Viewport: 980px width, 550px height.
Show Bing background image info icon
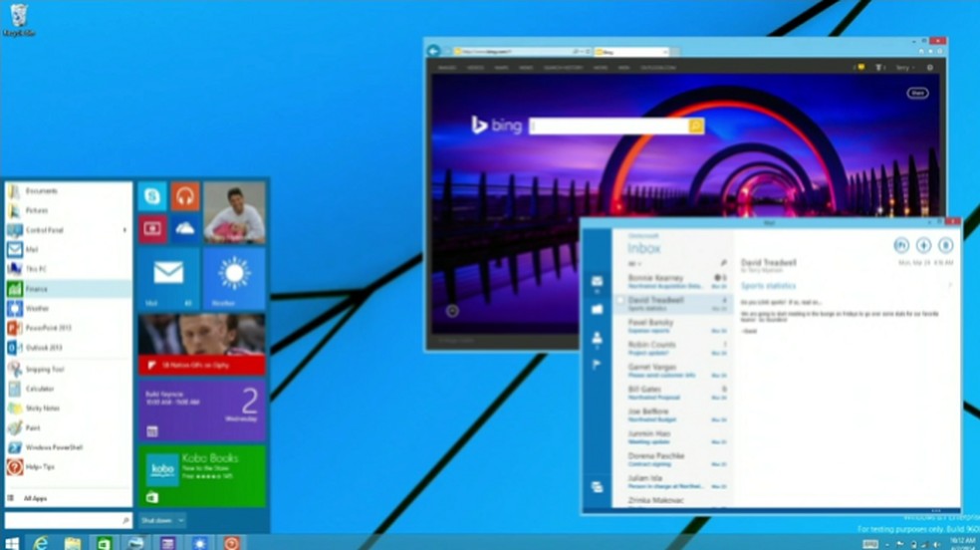pos(452,311)
